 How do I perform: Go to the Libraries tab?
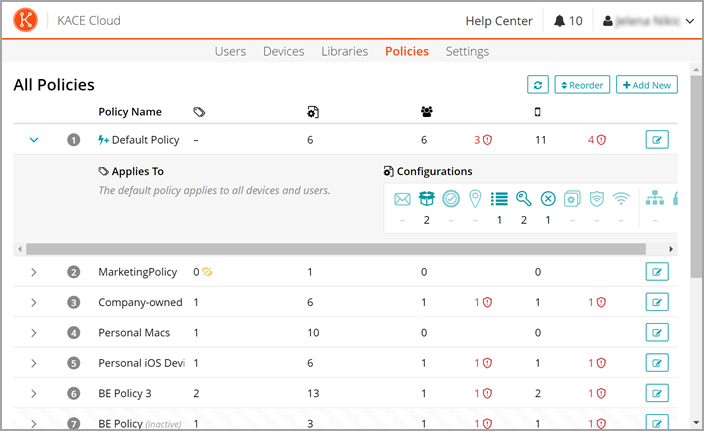[344, 51]
